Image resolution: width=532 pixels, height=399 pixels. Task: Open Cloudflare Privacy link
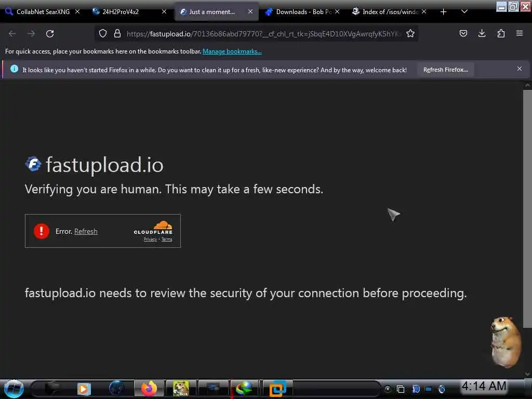[150, 239]
